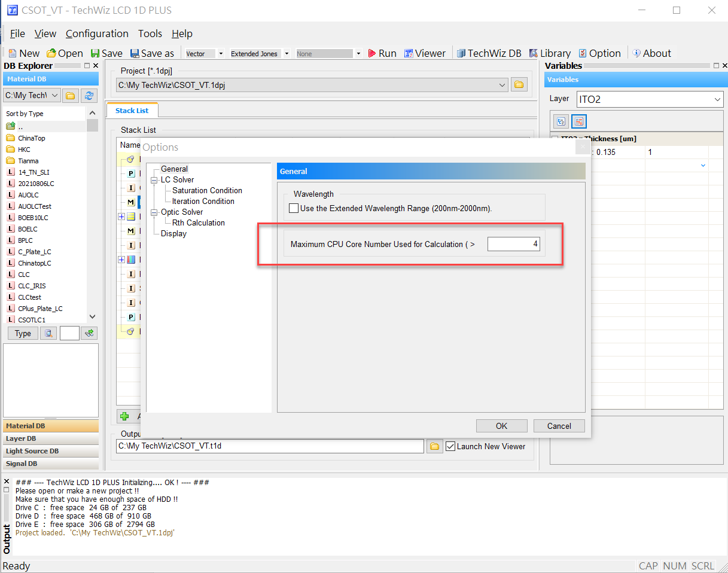Click the search icon next to Type button

48,333
